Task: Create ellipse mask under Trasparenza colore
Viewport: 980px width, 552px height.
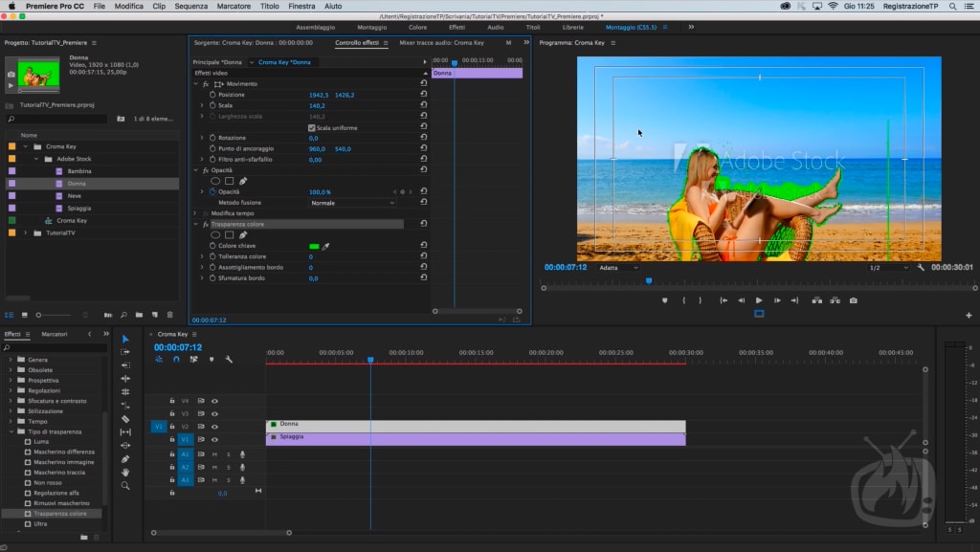Action: click(x=215, y=234)
